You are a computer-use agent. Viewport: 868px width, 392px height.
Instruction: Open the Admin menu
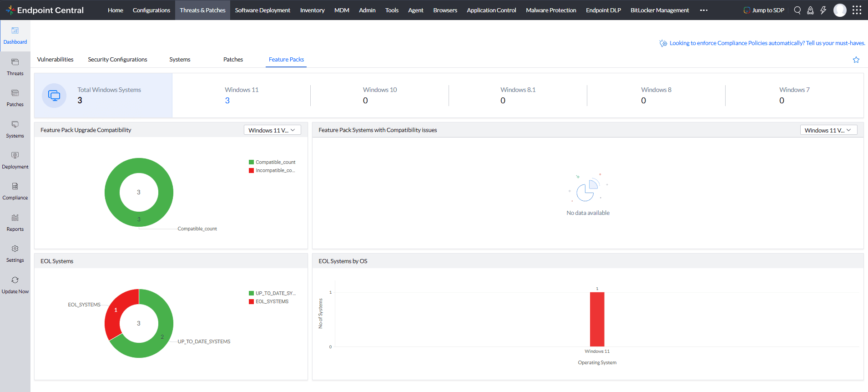pyautogui.click(x=367, y=10)
